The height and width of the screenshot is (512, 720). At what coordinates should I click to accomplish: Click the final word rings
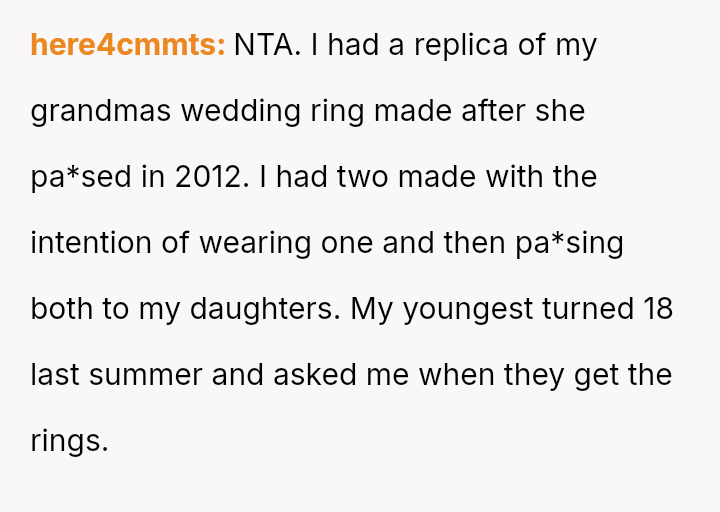(x=69, y=441)
